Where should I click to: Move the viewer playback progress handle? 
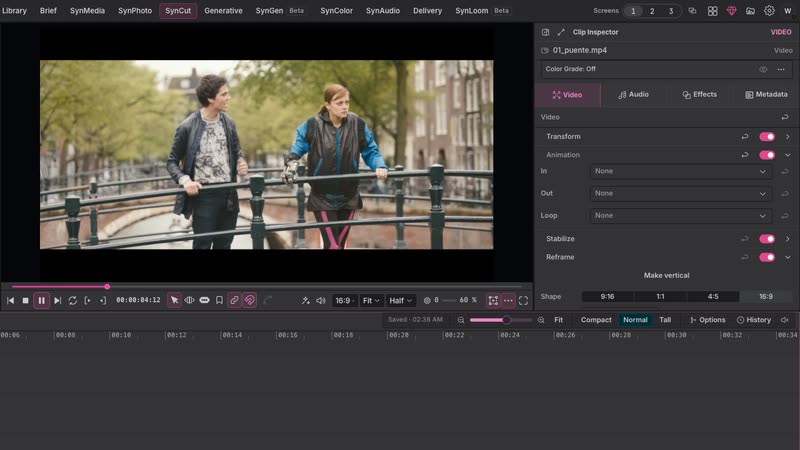point(107,287)
